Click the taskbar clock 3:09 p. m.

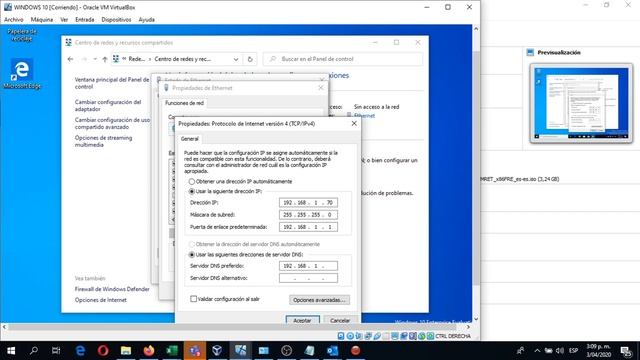[598, 351]
